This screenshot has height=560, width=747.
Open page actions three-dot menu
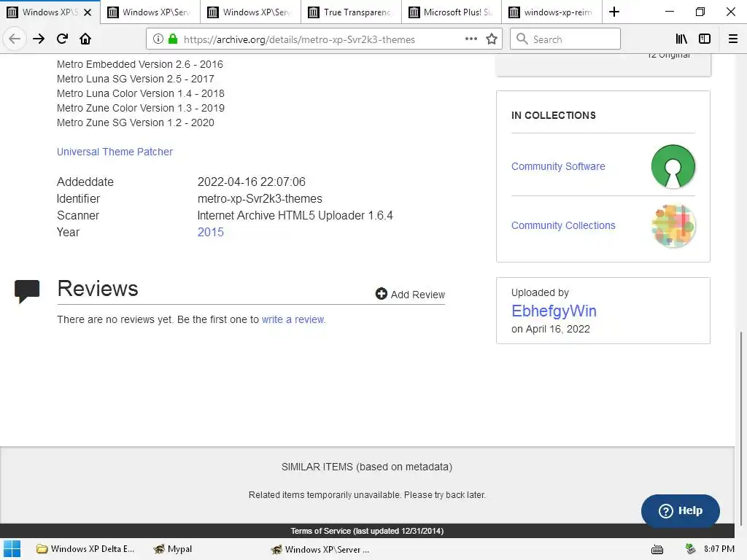tap(471, 39)
